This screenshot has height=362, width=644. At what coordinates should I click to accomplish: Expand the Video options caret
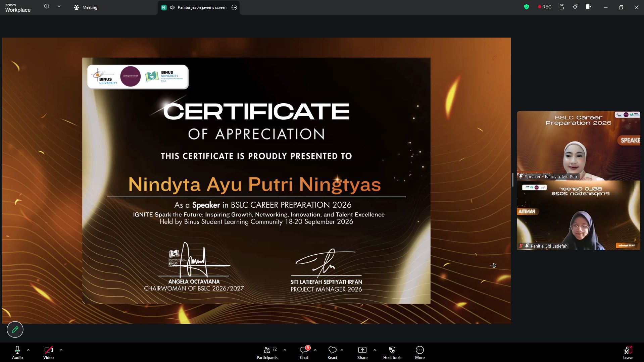61,350
